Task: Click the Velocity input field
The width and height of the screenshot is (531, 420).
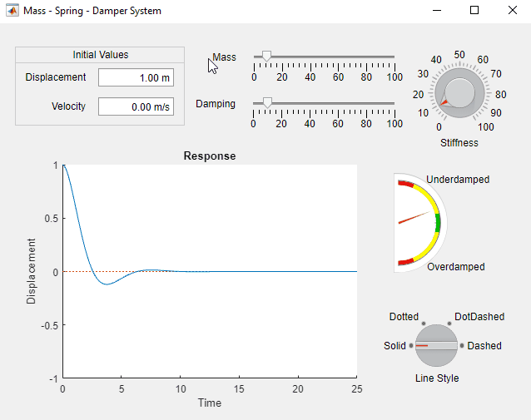Action: [136, 106]
